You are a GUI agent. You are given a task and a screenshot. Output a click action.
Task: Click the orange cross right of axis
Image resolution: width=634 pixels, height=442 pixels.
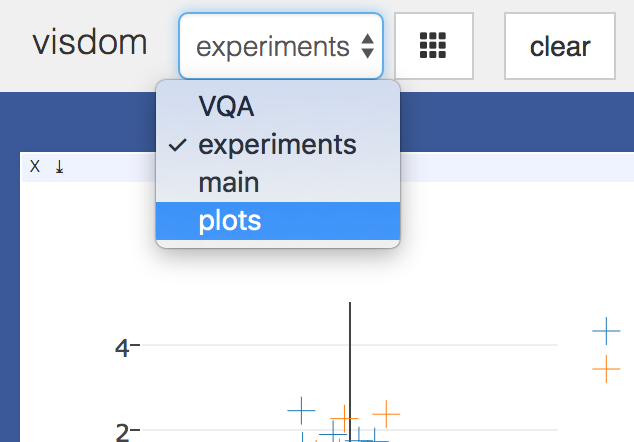(x=386, y=414)
